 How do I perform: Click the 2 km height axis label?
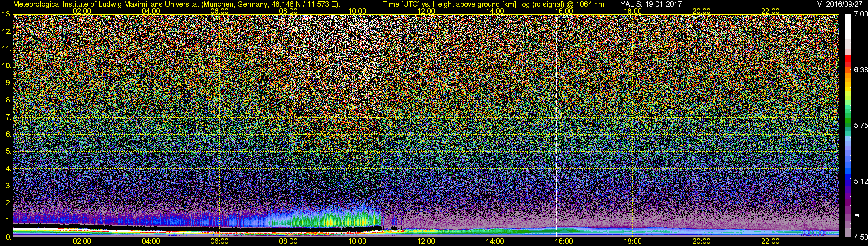pos(8,203)
